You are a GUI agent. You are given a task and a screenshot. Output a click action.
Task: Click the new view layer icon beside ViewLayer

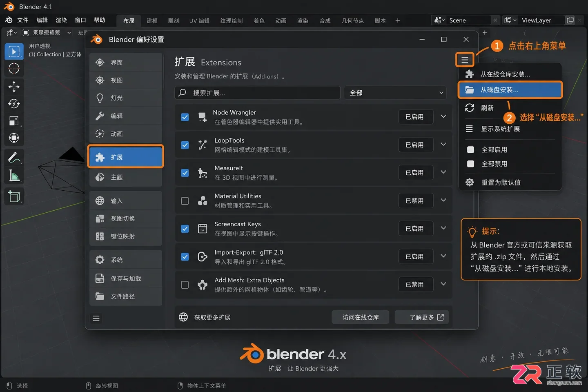coord(570,20)
